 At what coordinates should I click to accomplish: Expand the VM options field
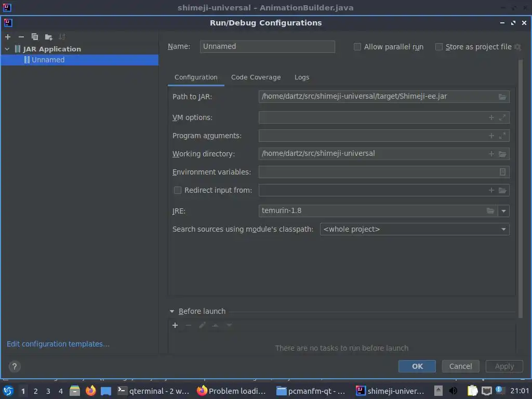(502, 117)
